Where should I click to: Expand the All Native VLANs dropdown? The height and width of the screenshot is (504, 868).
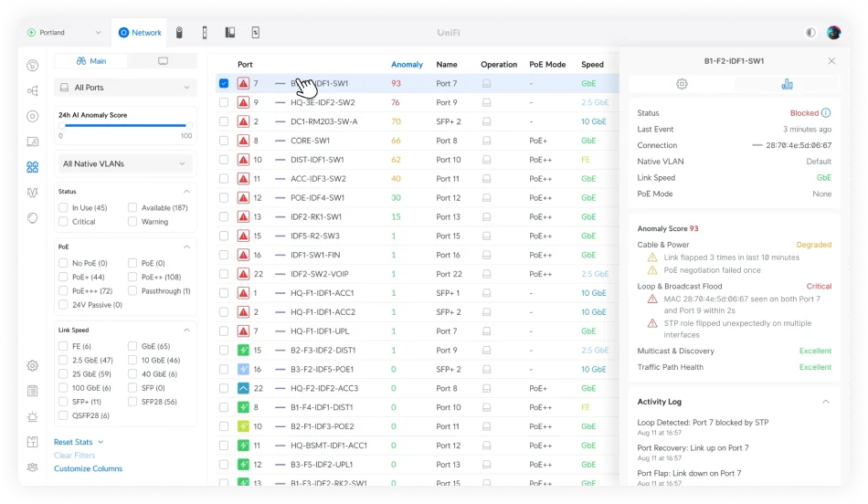(x=124, y=164)
